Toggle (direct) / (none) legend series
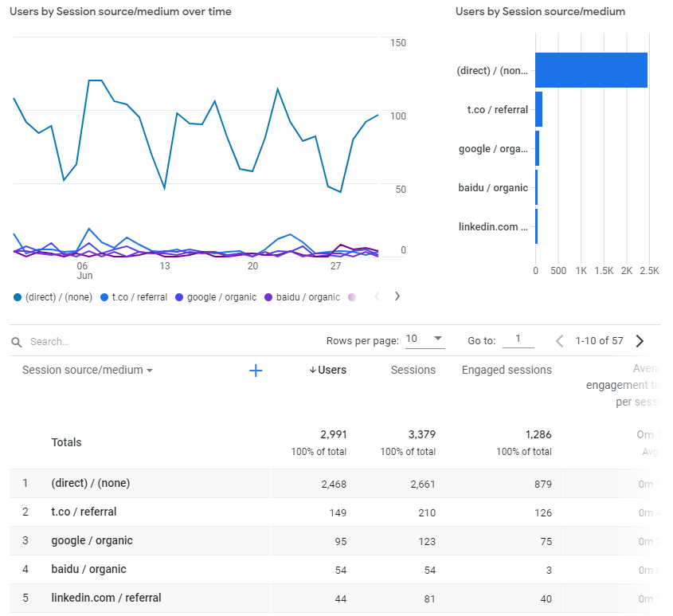The height and width of the screenshot is (616, 673). coord(53,297)
